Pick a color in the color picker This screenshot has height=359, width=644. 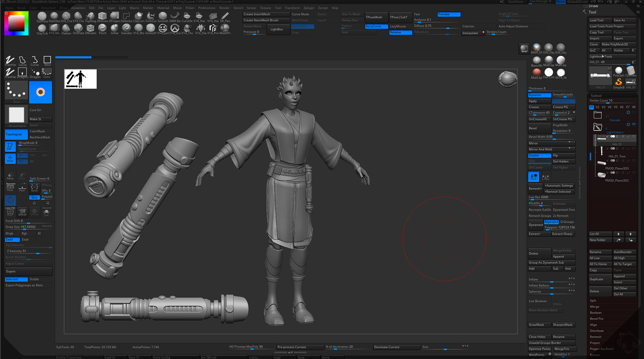pos(16,23)
